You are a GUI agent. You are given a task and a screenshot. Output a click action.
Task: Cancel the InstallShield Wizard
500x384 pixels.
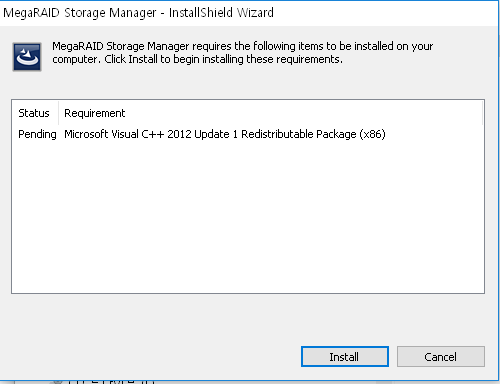(441, 356)
